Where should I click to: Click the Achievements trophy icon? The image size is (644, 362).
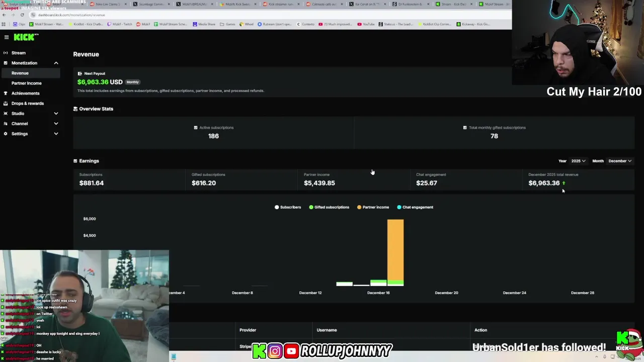(x=6, y=93)
